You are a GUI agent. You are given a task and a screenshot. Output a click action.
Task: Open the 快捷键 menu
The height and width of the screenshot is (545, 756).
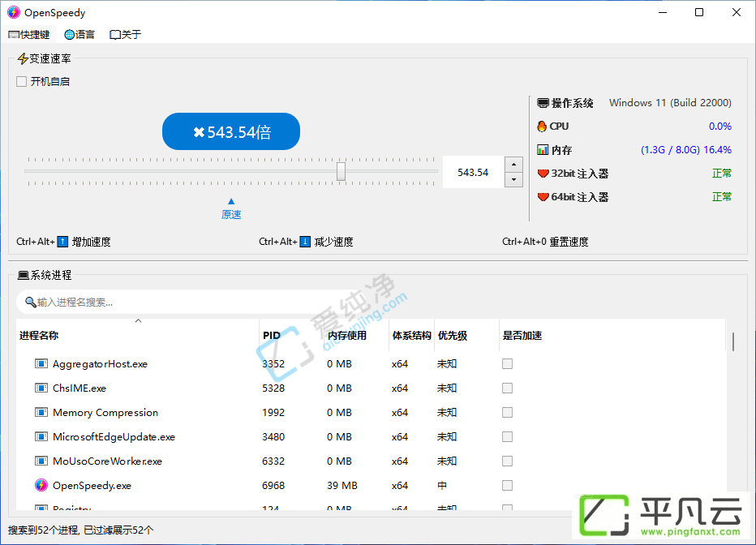point(29,35)
